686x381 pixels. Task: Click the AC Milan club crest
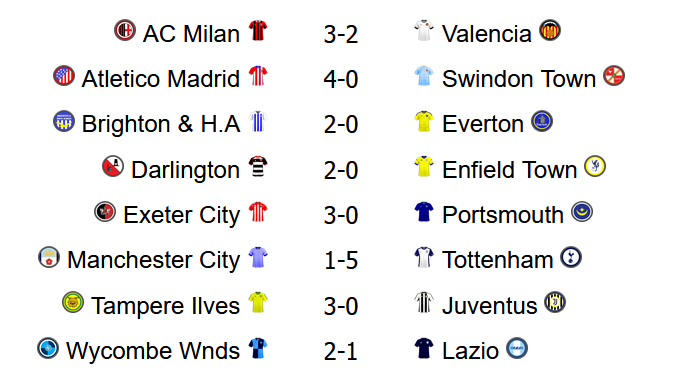(x=125, y=31)
